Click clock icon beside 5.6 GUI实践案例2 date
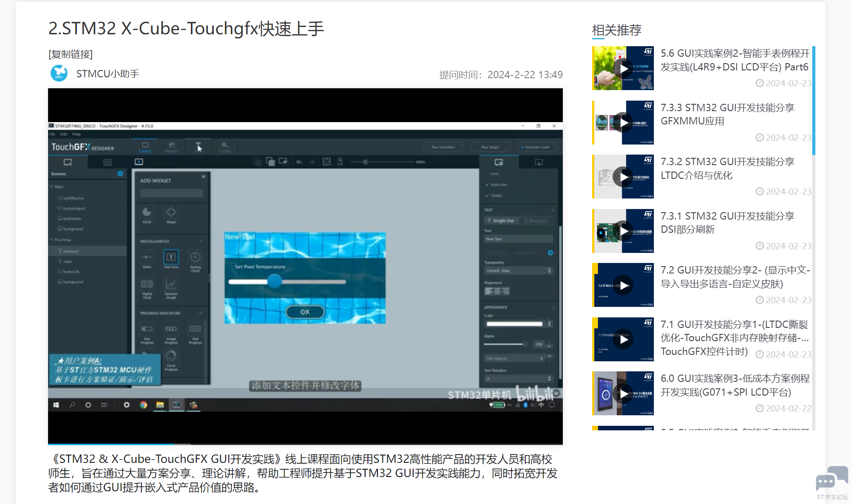This screenshot has width=852, height=504. (760, 83)
